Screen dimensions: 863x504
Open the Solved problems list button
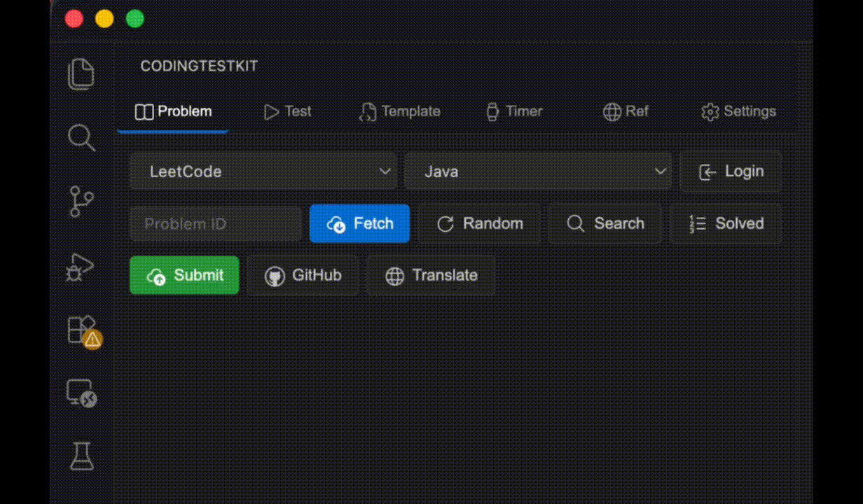(726, 224)
